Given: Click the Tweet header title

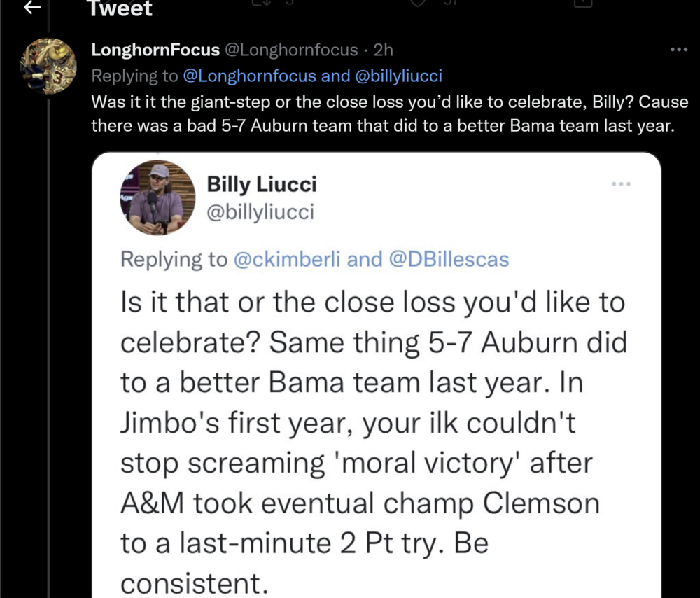Looking at the screenshot, I should [x=119, y=8].
